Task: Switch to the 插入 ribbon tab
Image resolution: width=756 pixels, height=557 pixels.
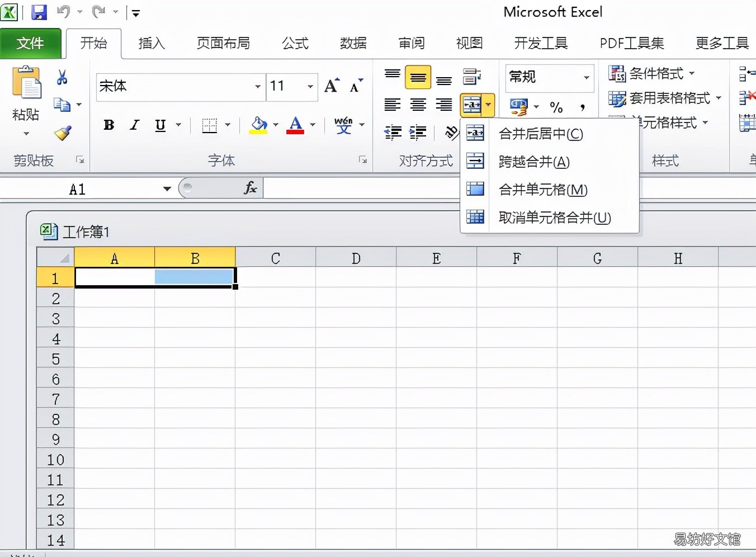Action: coord(152,43)
